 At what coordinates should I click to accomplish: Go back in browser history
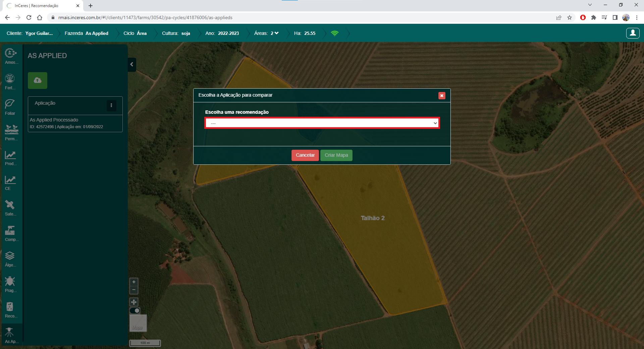(x=7, y=17)
